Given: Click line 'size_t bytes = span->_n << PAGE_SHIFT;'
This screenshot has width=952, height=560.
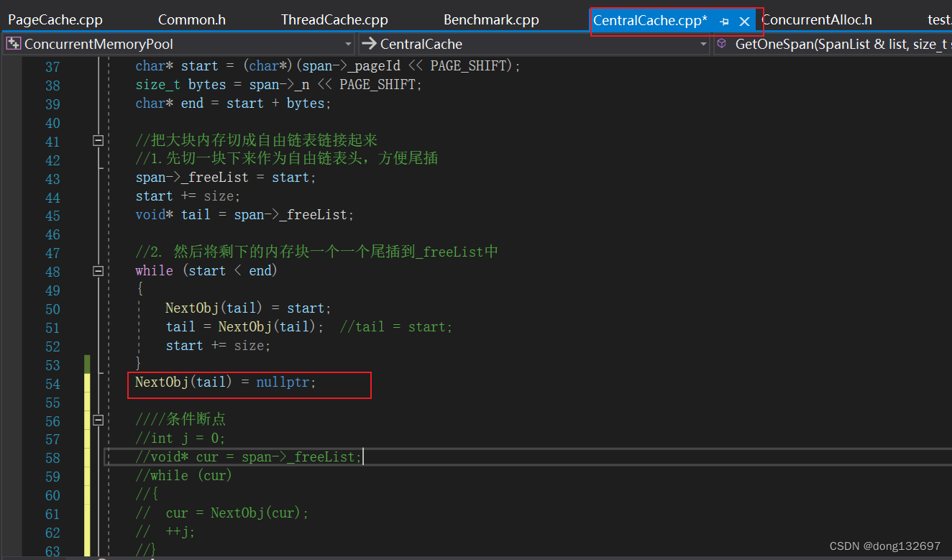Looking at the screenshot, I should pos(279,85).
